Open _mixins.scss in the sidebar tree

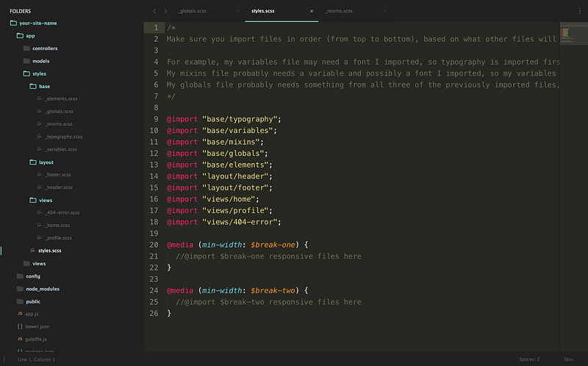(x=59, y=123)
